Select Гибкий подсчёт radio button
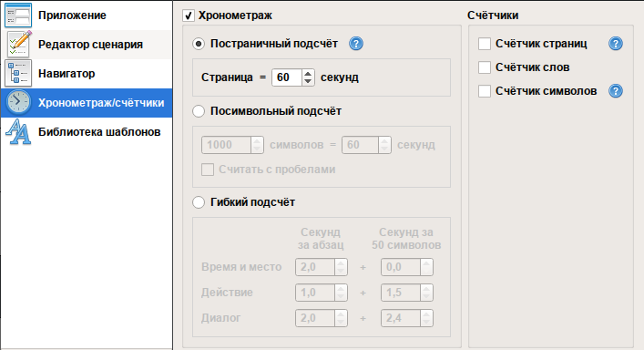Image resolution: width=644 pixels, height=350 pixels. [x=199, y=202]
